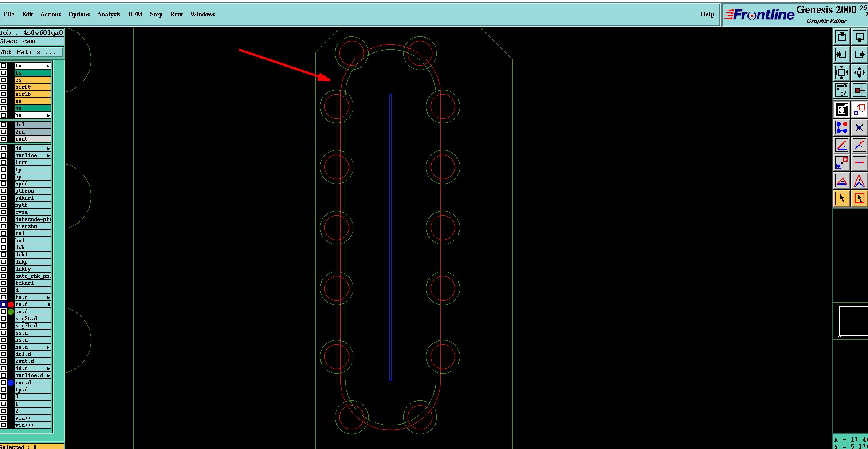This screenshot has width=868, height=449.
Task: Open the Rout menu
Action: click(177, 14)
